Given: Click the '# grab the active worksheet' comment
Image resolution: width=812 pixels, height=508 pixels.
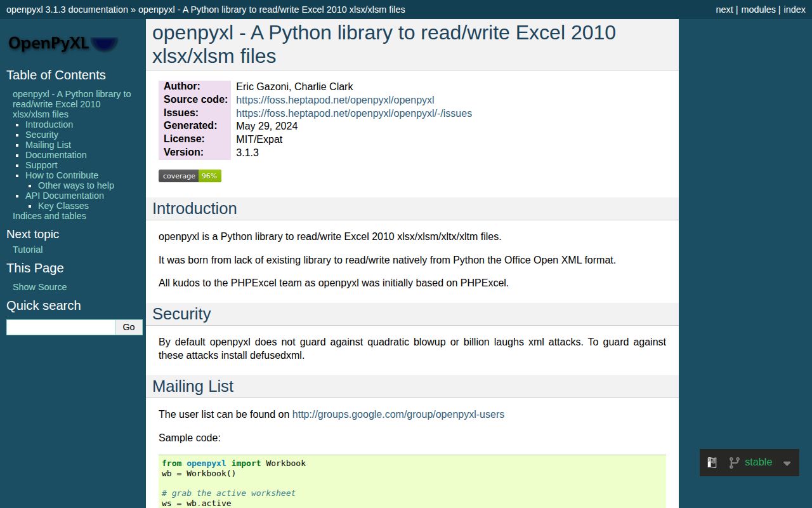Looking at the screenshot, I should tap(228, 493).
